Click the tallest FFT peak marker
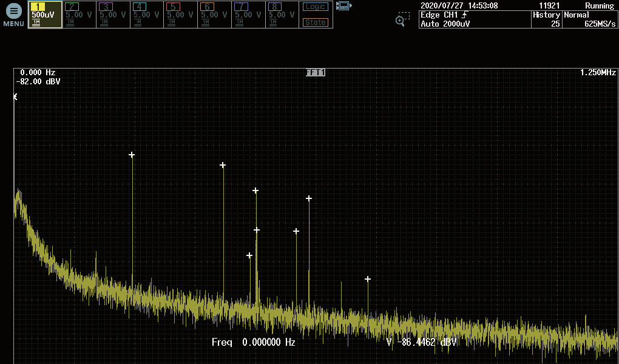Image resolution: width=619 pixels, height=364 pixels. (132, 155)
